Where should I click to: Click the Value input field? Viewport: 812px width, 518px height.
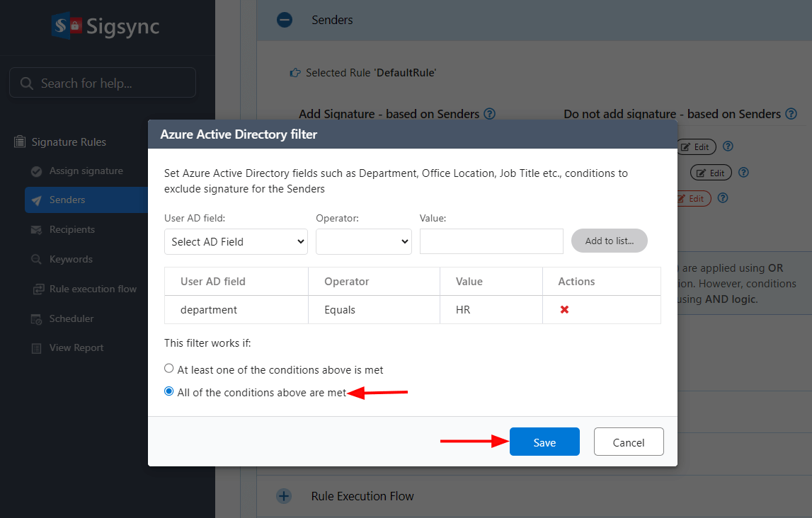point(491,241)
